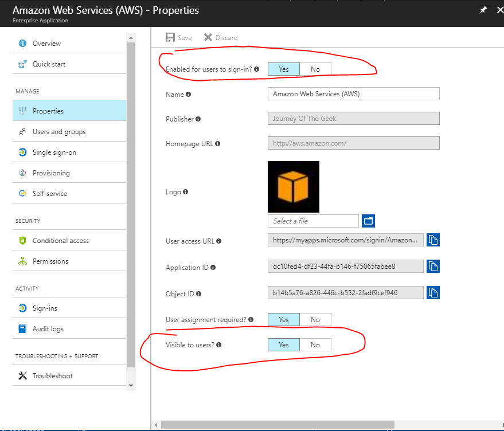Set User assignment required to No
Screen dimensions: 504x431
coord(315,319)
